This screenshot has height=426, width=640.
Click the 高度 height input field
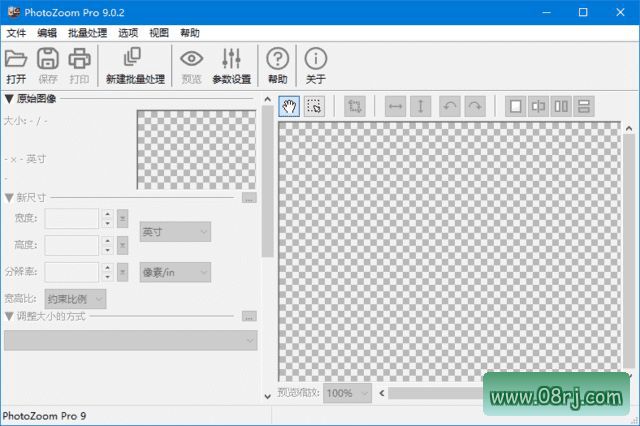[x=71, y=245]
